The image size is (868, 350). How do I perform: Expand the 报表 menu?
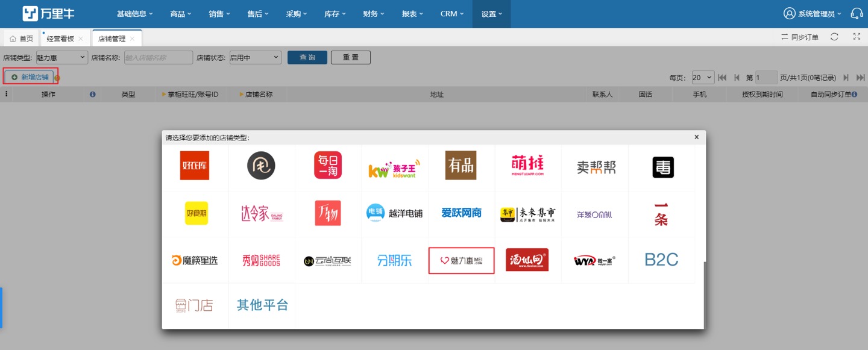point(412,13)
